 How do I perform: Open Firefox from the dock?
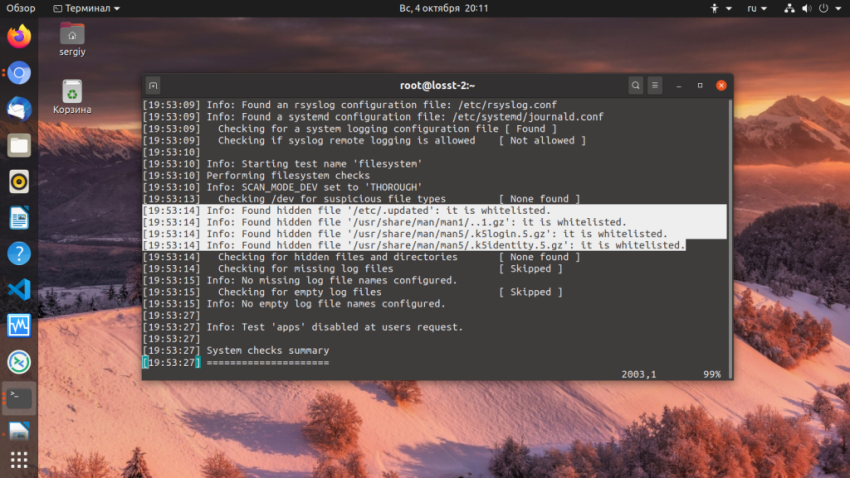(19, 37)
